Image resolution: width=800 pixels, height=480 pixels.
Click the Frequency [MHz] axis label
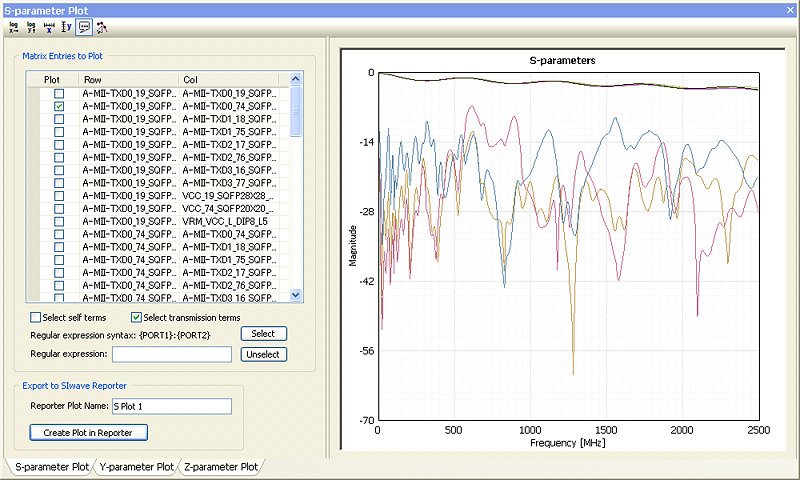[567, 443]
